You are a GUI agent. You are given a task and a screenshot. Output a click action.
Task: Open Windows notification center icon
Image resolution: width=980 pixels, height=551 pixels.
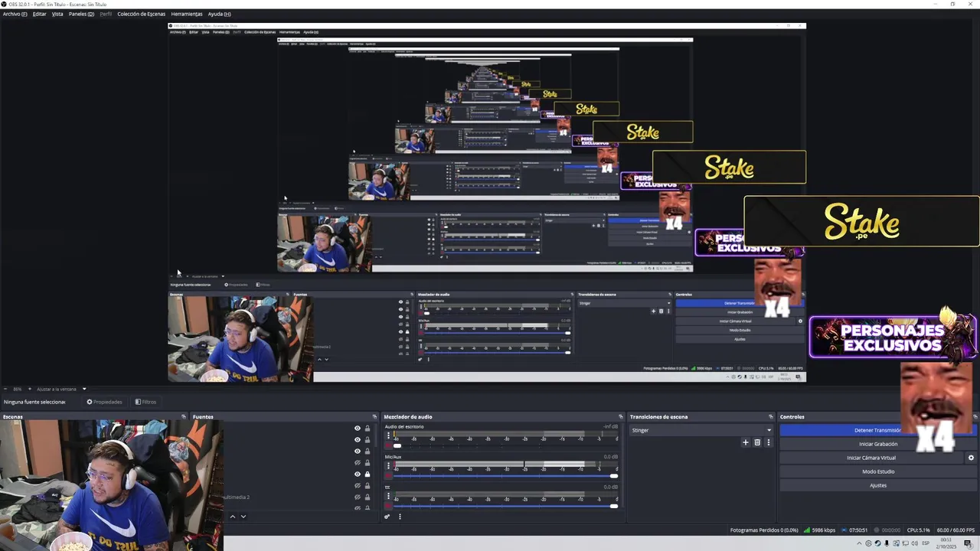(968, 544)
